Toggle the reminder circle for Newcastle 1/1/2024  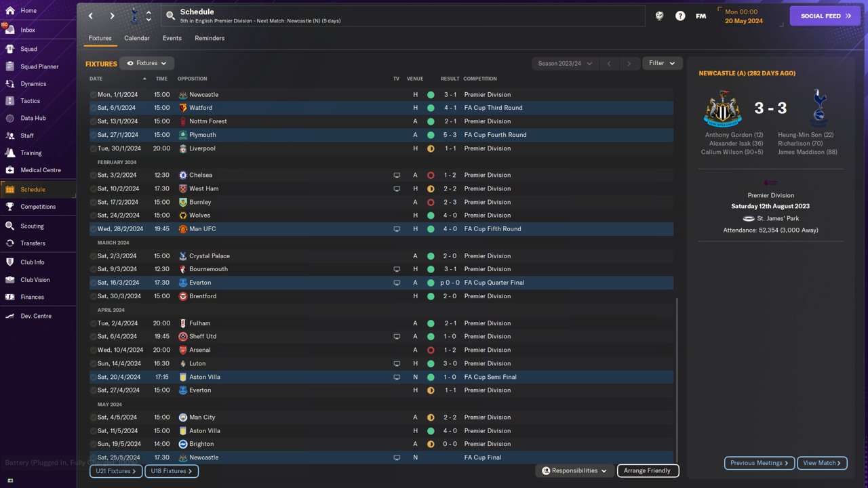point(93,95)
